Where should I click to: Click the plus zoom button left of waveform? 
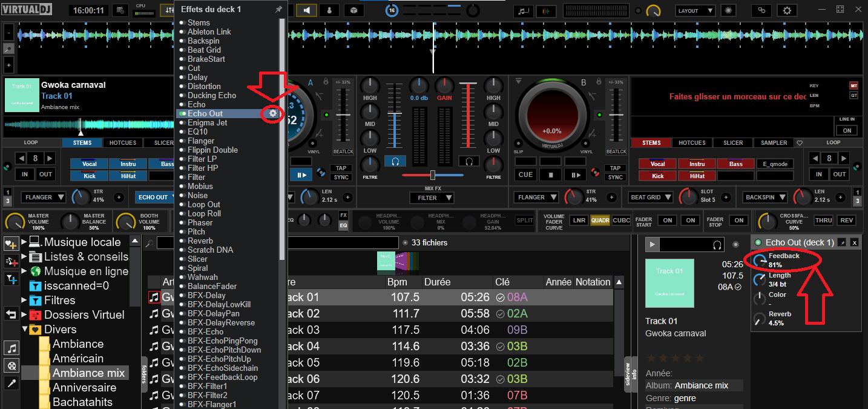click(8, 64)
